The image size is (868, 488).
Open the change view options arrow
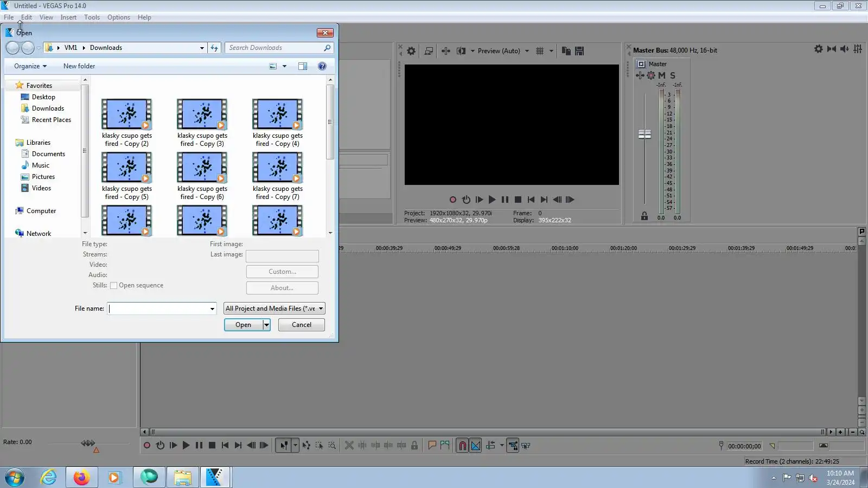tap(284, 66)
